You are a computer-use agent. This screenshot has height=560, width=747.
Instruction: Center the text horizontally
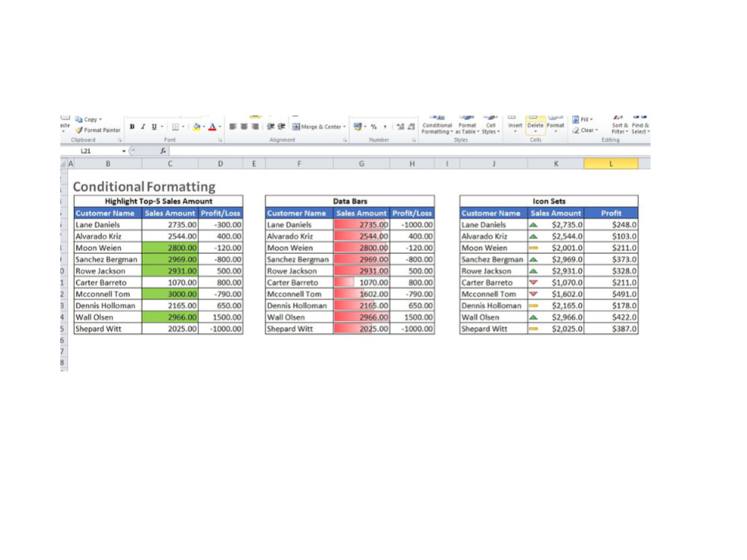(x=244, y=127)
